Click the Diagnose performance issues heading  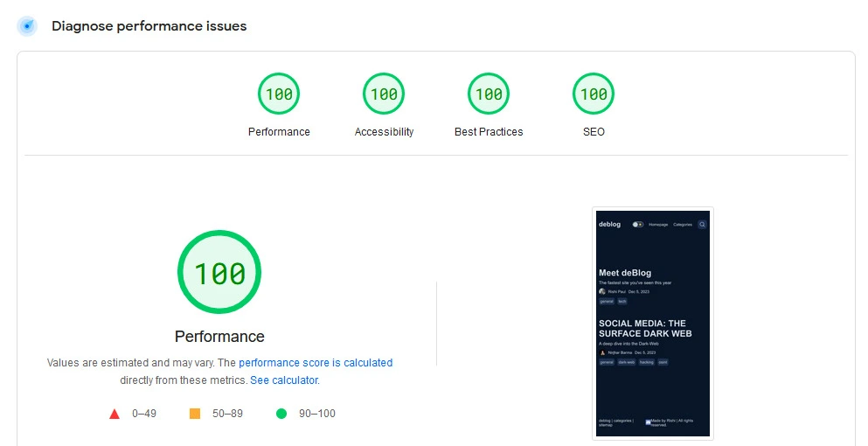pos(149,26)
